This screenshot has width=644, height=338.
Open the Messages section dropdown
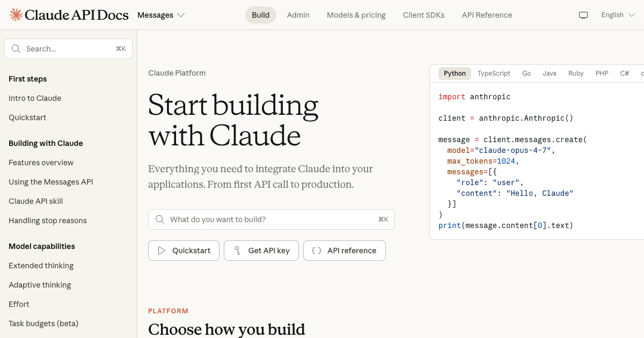click(161, 15)
